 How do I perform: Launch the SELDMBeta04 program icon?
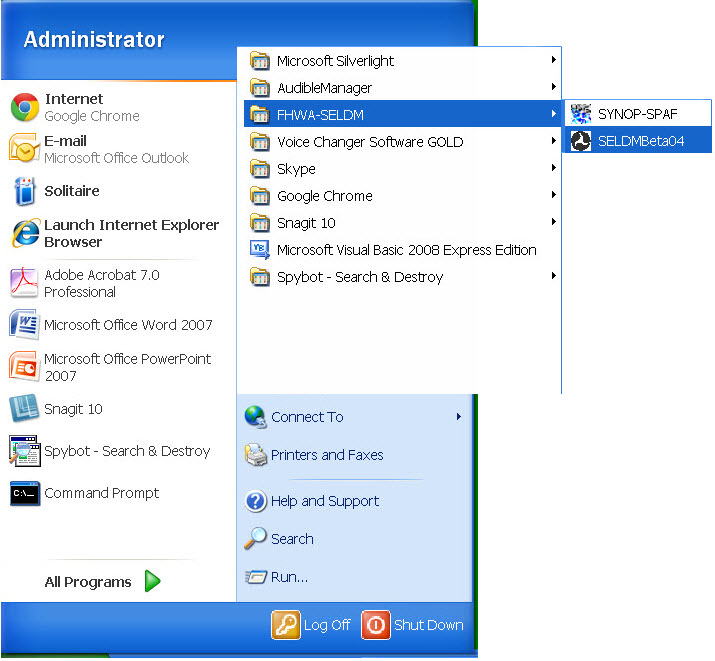coord(581,141)
